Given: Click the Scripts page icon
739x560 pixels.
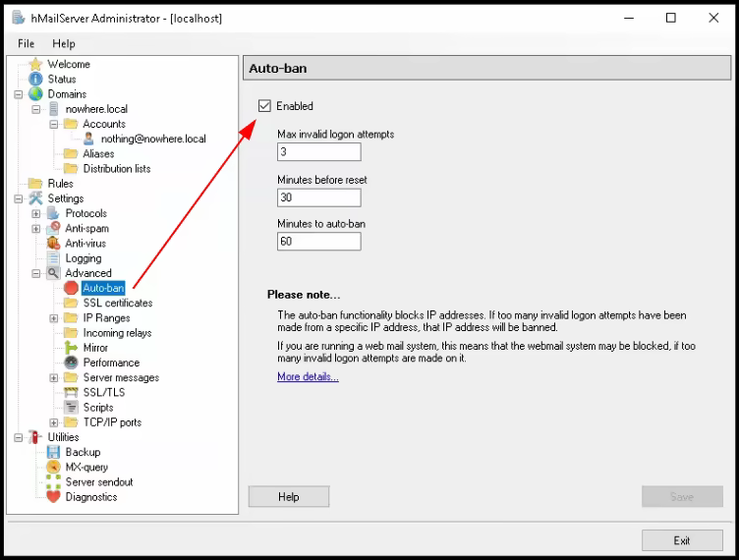Looking at the screenshot, I should (71, 407).
